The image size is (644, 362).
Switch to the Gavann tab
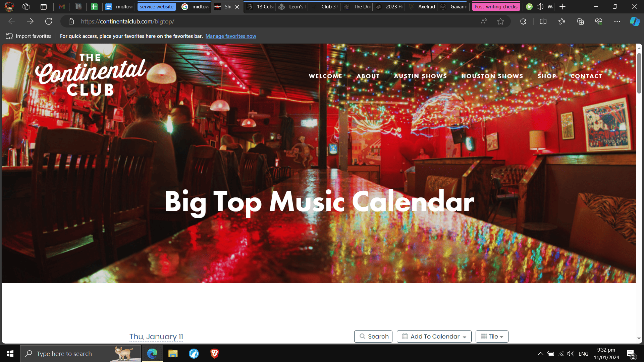click(x=454, y=7)
